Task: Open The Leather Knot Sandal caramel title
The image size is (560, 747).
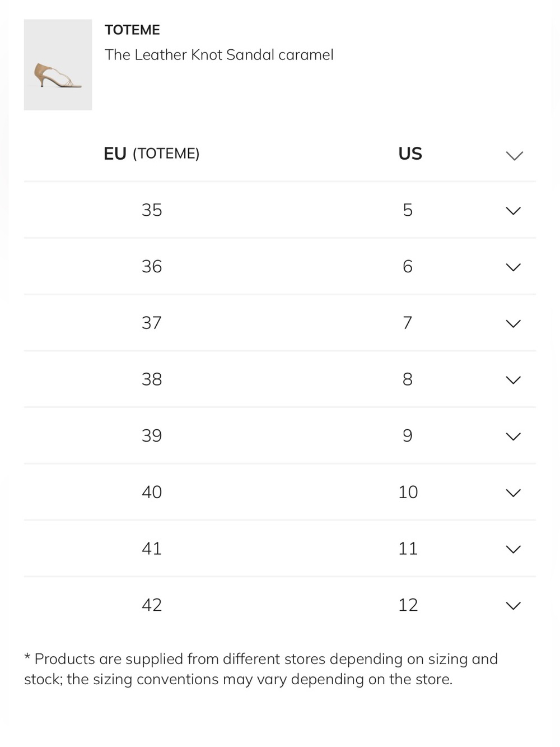Action: tap(219, 55)
